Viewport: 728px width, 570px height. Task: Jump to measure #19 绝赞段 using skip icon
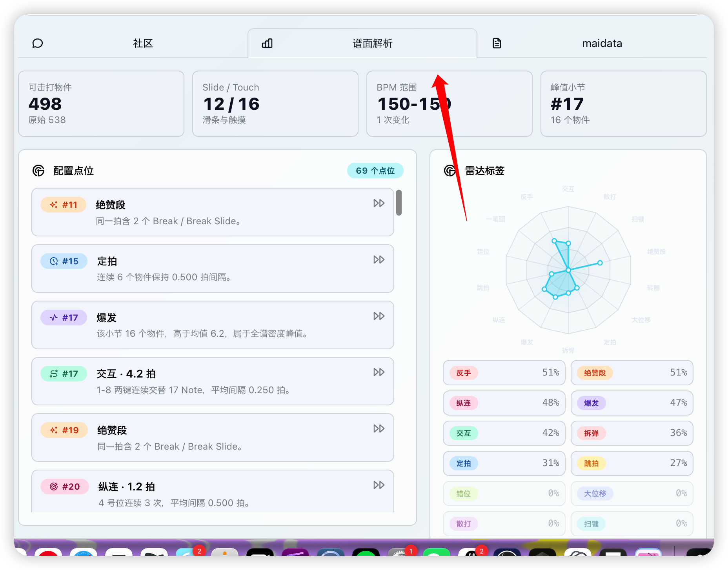pos(379,428)
